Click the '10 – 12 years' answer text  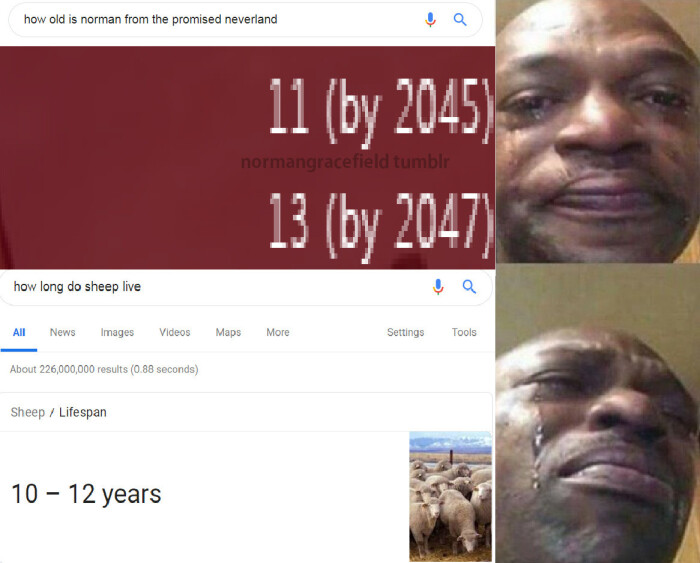pos(86,494)
